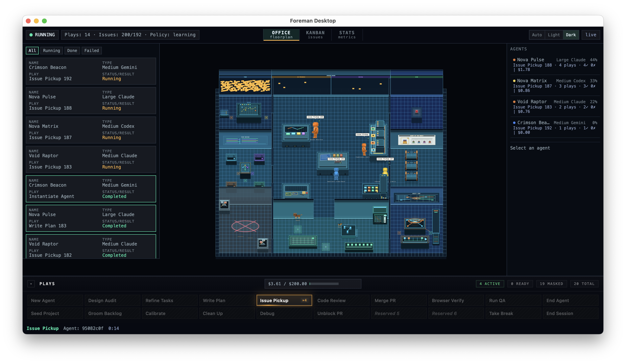Switch theme to Auto

537,35
